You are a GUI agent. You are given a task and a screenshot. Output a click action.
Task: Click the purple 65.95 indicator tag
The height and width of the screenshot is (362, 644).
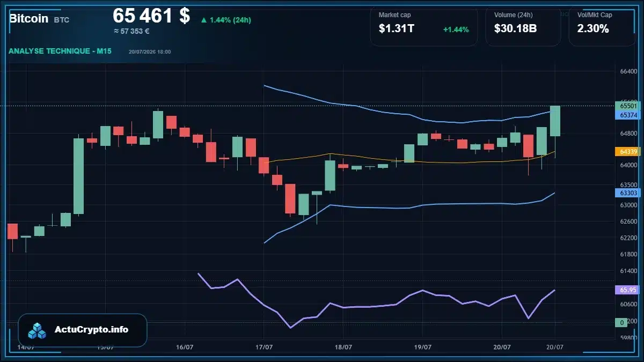tap(628, 290)
